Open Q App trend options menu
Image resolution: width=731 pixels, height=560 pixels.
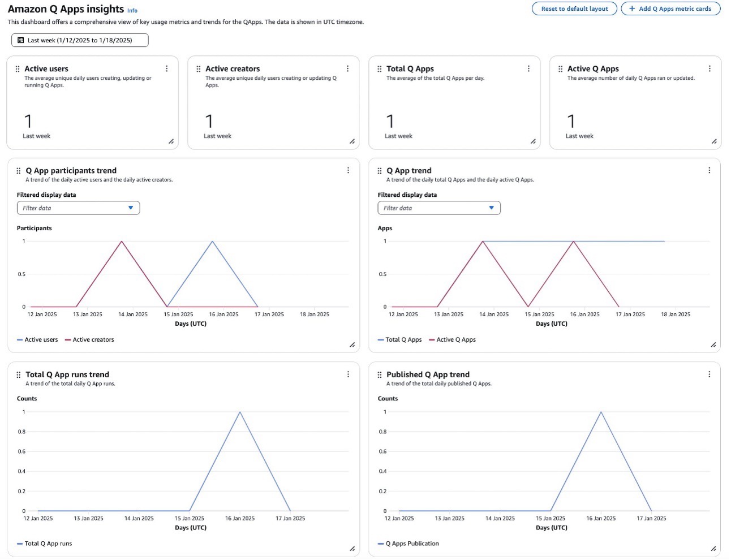point(709,170)
